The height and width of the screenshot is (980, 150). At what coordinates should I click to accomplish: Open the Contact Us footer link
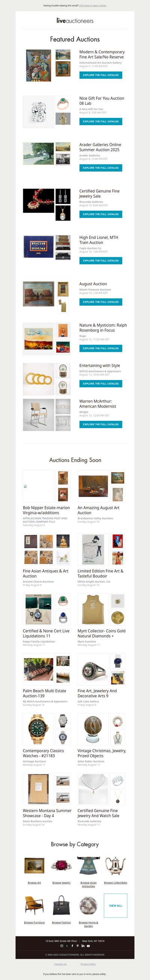pyautogui.click(x=60, y=964)
